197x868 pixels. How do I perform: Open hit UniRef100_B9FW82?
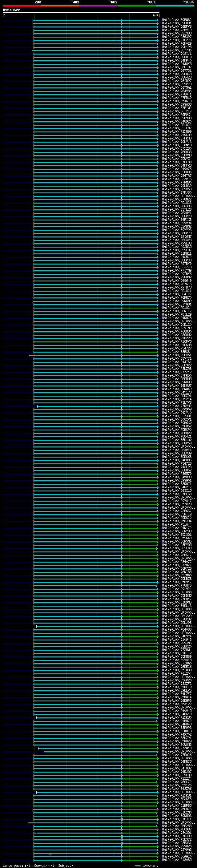176,20
